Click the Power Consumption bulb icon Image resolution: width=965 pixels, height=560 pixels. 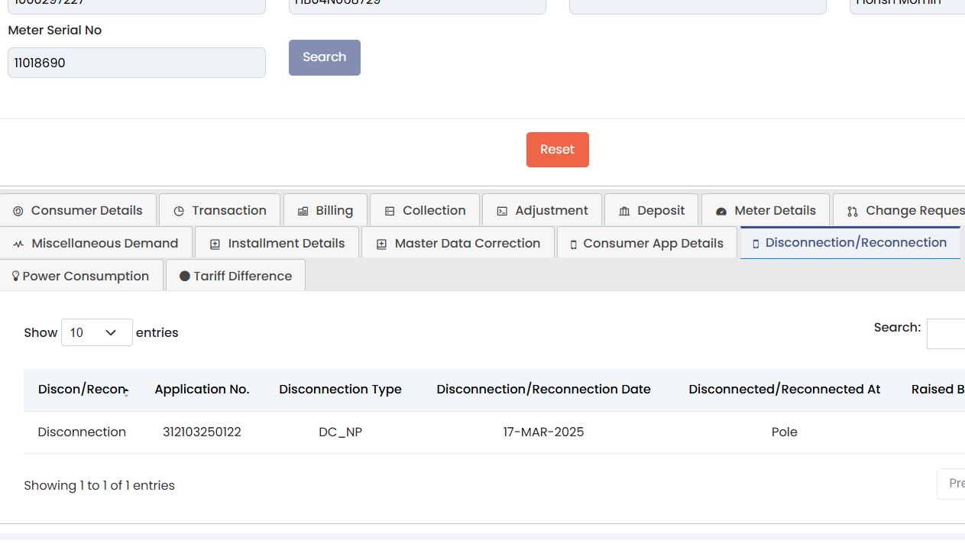click(15, 277)
